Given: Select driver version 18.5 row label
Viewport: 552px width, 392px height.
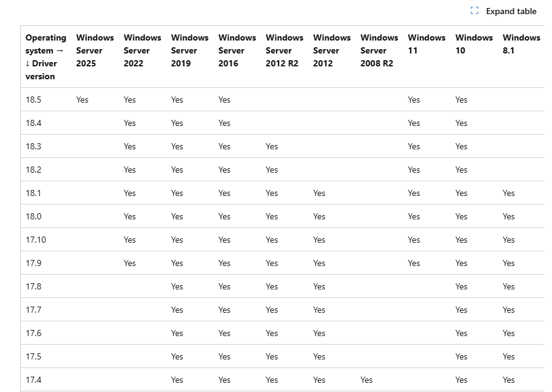Looking at the screenshot, I should (x=33, y=100).
